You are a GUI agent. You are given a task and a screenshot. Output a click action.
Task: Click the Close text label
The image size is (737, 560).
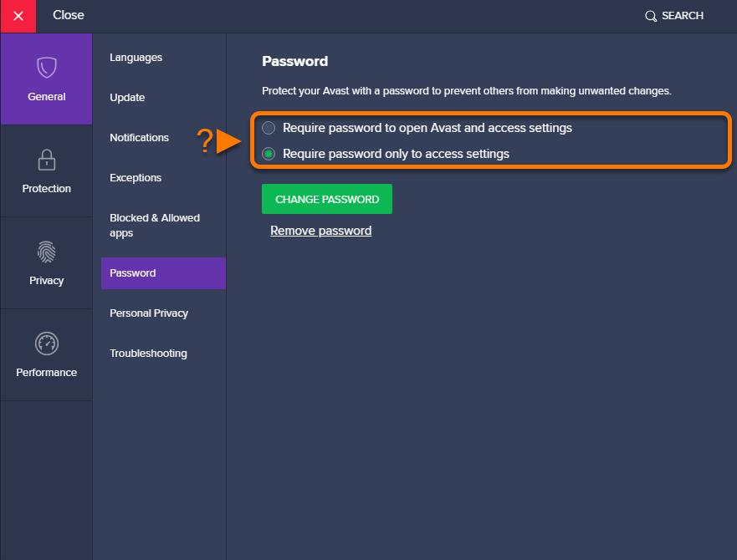pyautogui.click(x=69, y=16)
